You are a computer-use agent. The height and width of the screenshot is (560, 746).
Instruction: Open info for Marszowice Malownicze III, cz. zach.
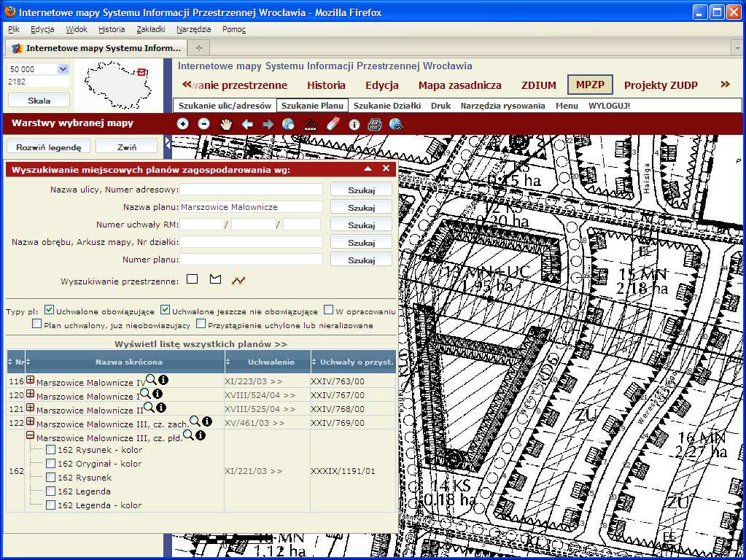207,421
